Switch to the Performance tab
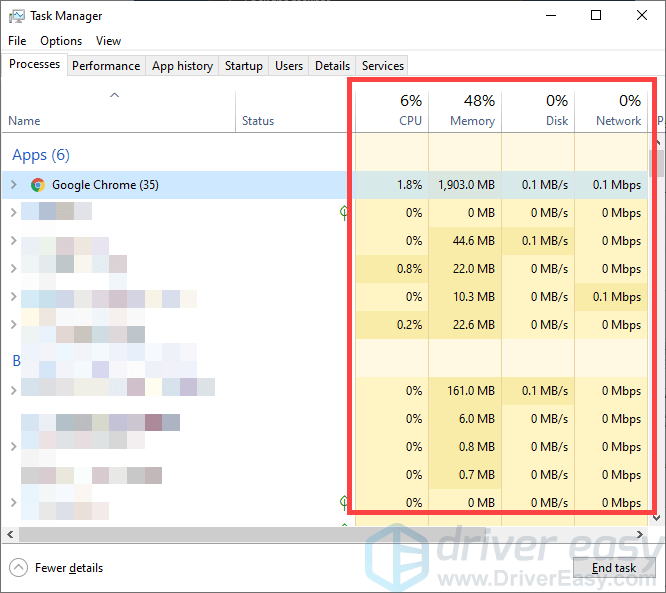 coord(106,66)
